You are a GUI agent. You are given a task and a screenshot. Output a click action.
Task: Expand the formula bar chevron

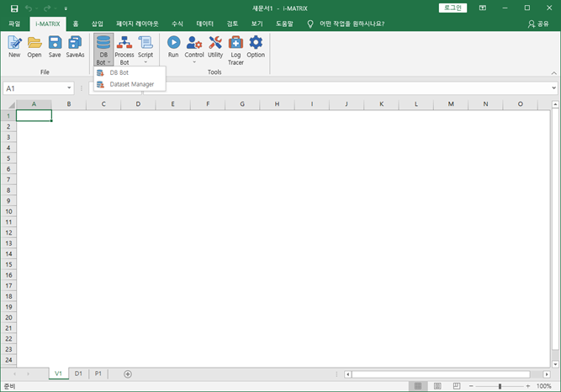click(x=554, y=87)
